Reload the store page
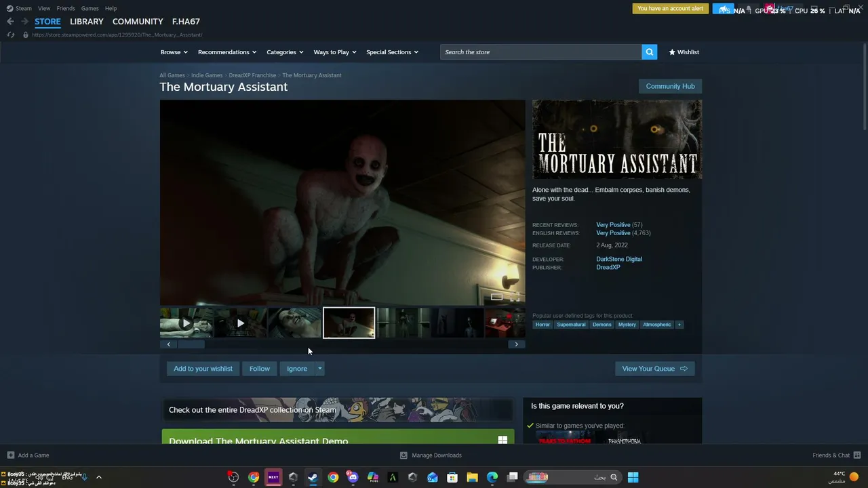The width and height of the screenshot is (868, 488). pyautogui.click(x=11, y=35)
